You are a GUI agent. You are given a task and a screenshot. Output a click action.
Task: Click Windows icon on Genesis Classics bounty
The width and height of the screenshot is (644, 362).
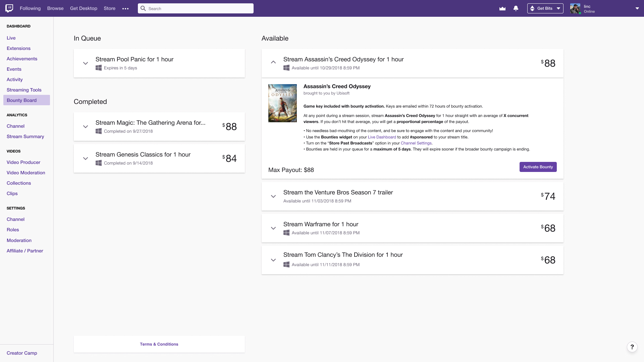[x=99, y=163]
